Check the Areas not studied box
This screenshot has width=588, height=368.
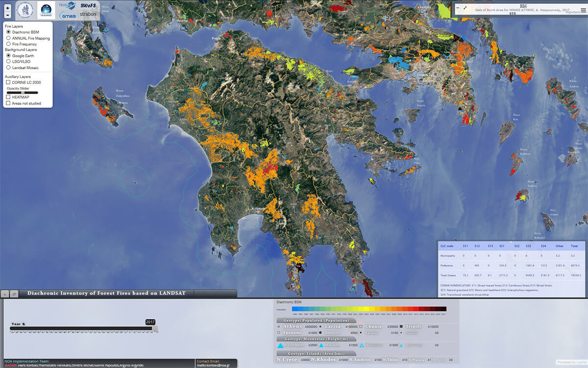[x=8, y=104]
